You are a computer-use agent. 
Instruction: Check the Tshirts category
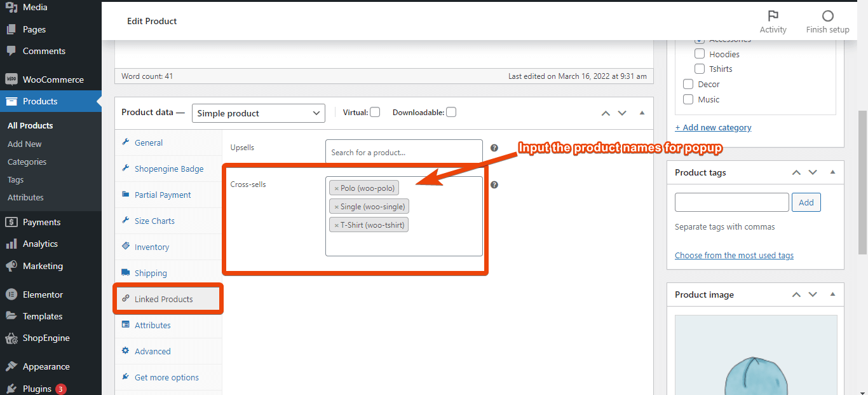pyautogui.click(x=700, y=69)
